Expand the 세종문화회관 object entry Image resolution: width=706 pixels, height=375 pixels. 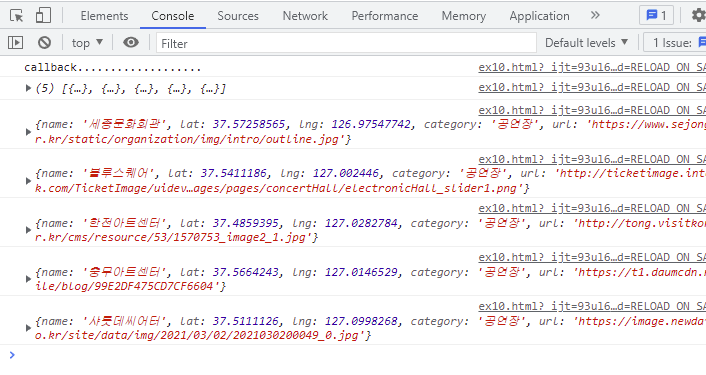[28, 132]
